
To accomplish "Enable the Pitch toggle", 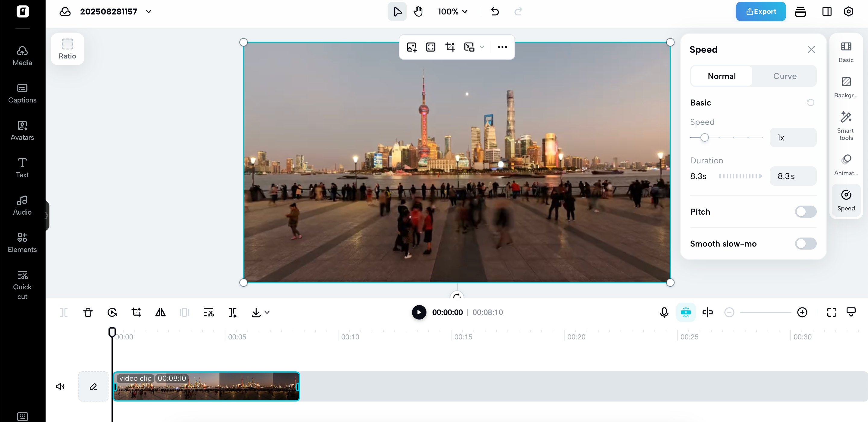I will [805, 212].
